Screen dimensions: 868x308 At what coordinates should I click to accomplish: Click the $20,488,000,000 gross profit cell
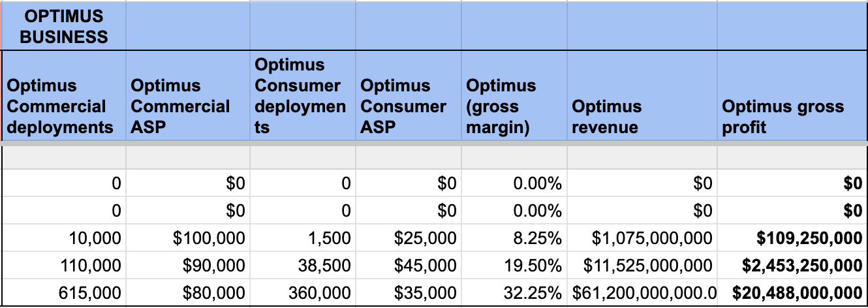tap(792, 294)
